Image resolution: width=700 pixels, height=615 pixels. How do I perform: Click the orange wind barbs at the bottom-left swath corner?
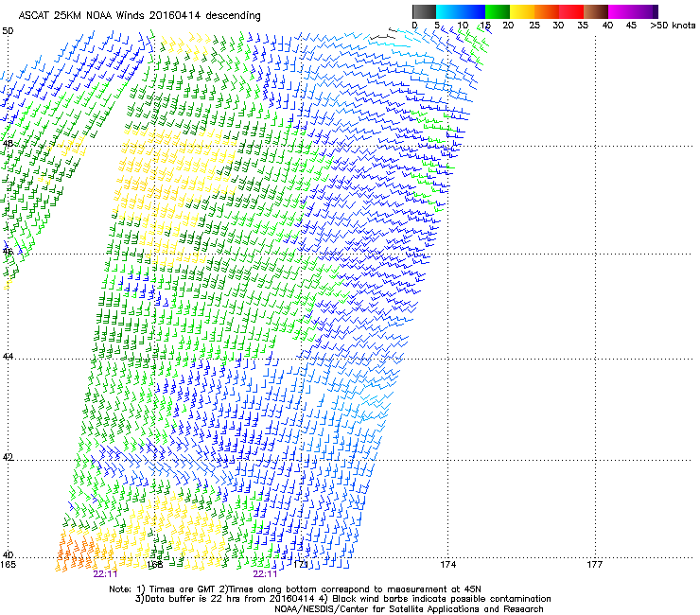click(x=75, y=551)
